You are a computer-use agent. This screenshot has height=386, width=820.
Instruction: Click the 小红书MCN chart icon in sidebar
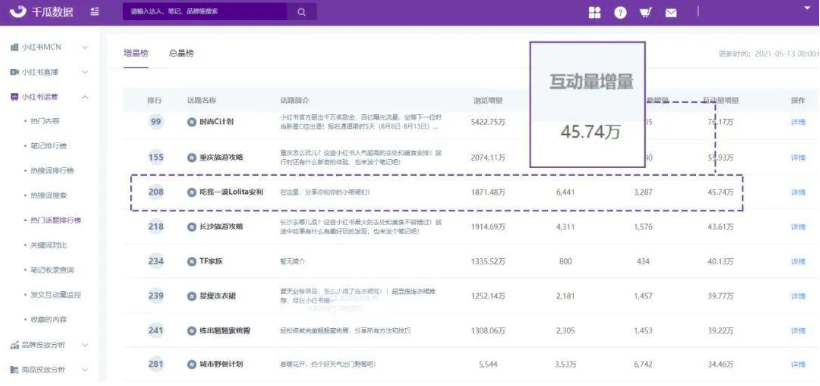point(15,47)
